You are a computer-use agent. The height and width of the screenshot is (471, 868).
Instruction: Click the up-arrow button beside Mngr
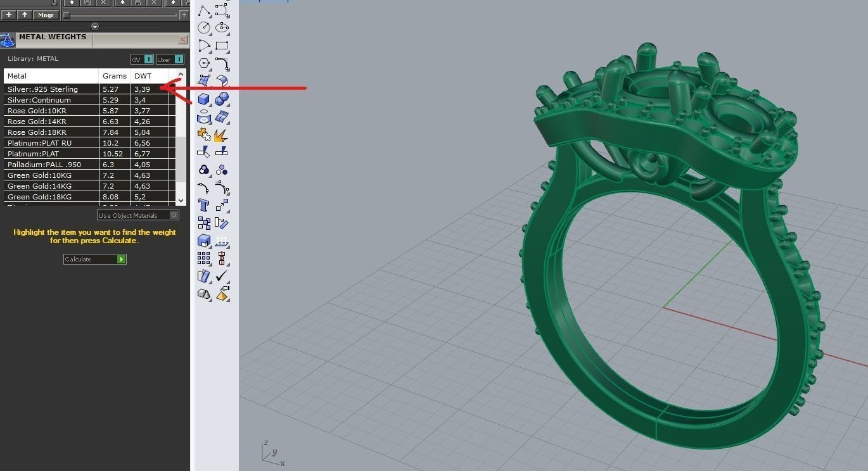25,15
